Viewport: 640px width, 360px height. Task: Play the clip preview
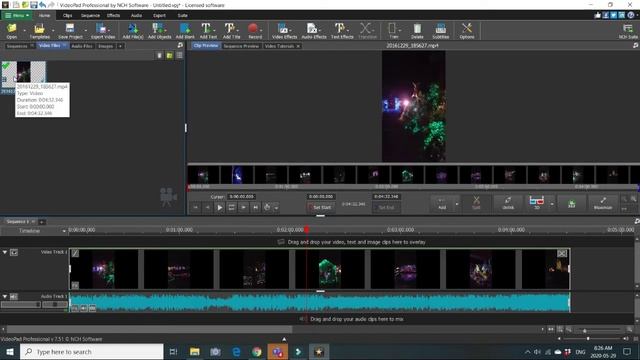220,207
